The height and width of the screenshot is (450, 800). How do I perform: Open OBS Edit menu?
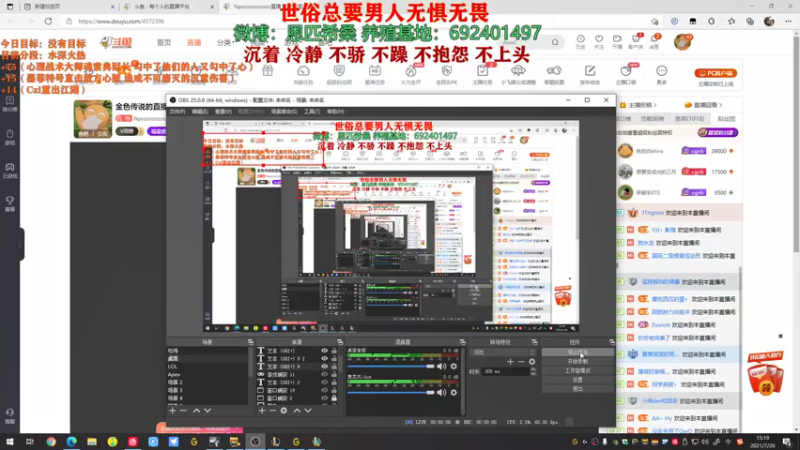(199, 111)
